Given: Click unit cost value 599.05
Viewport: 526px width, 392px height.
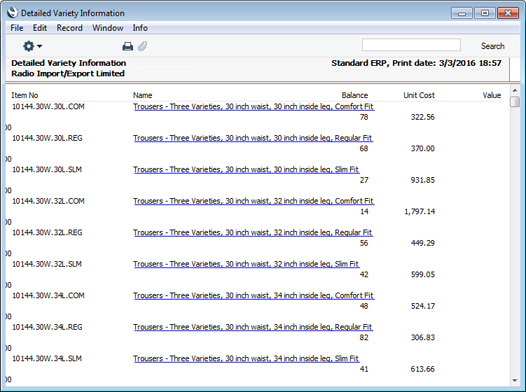Looking at the screenshot, I should click(x=423, y=275).
